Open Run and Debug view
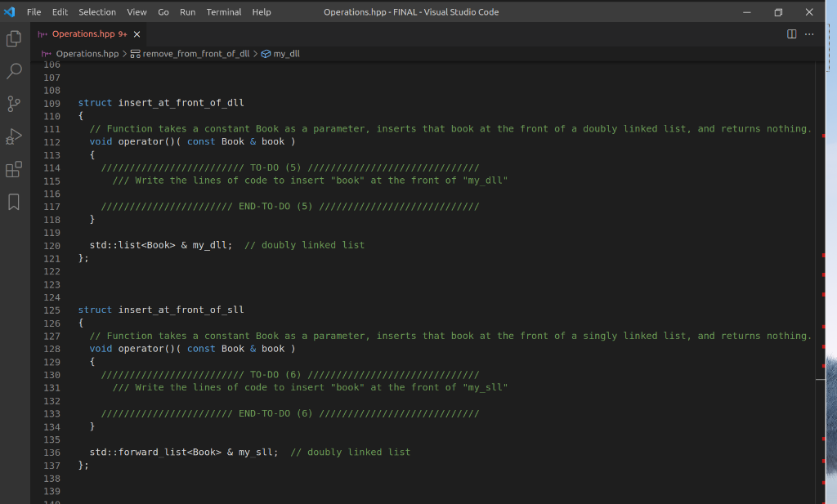 [x=13, y=136]
